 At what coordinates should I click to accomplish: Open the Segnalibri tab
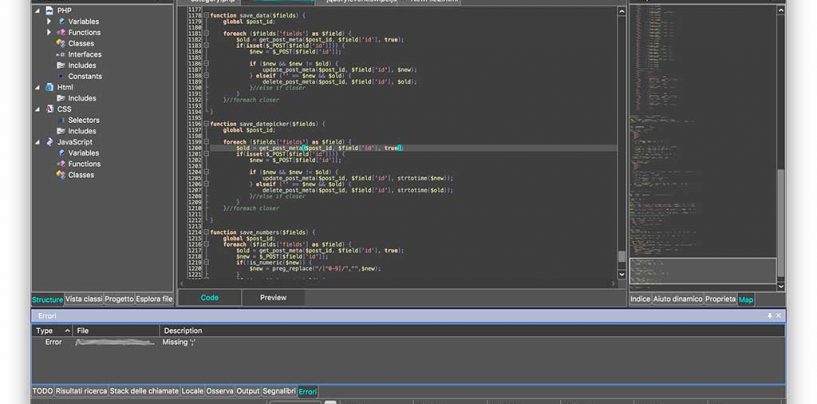tap(279, 391)
